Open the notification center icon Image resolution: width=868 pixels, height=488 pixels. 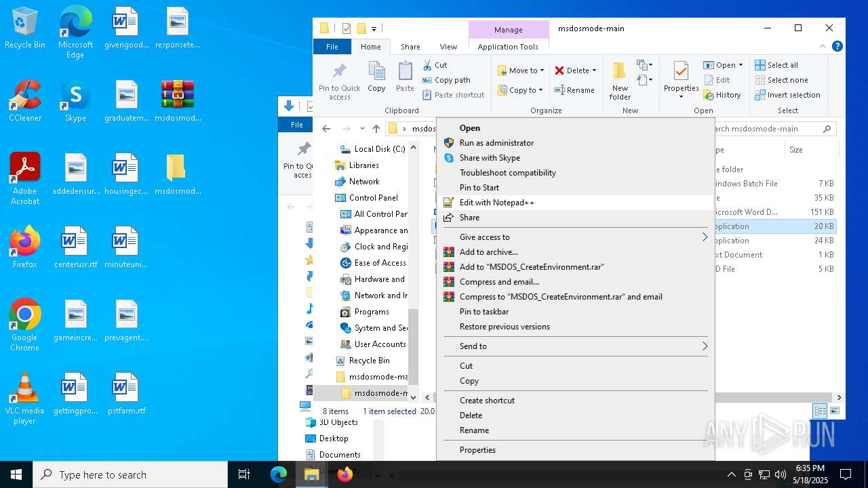[x=846, y=474]
